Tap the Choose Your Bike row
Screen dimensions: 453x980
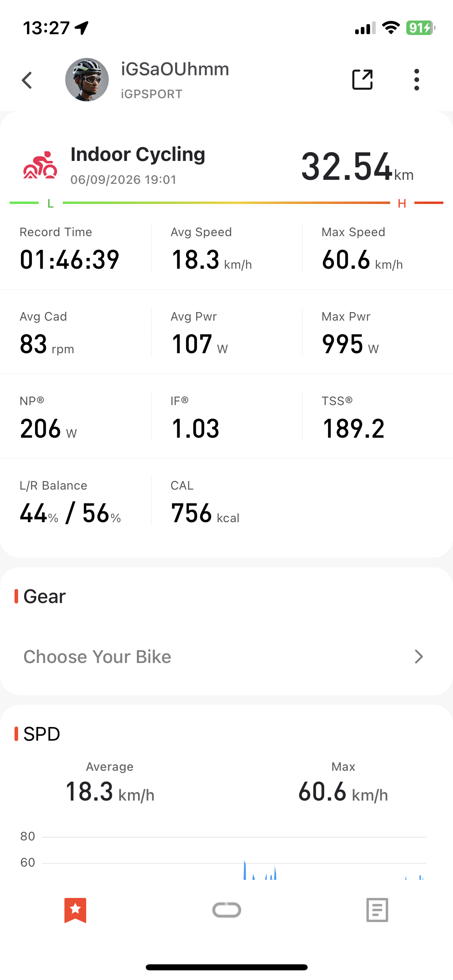[x=226, y=657]
